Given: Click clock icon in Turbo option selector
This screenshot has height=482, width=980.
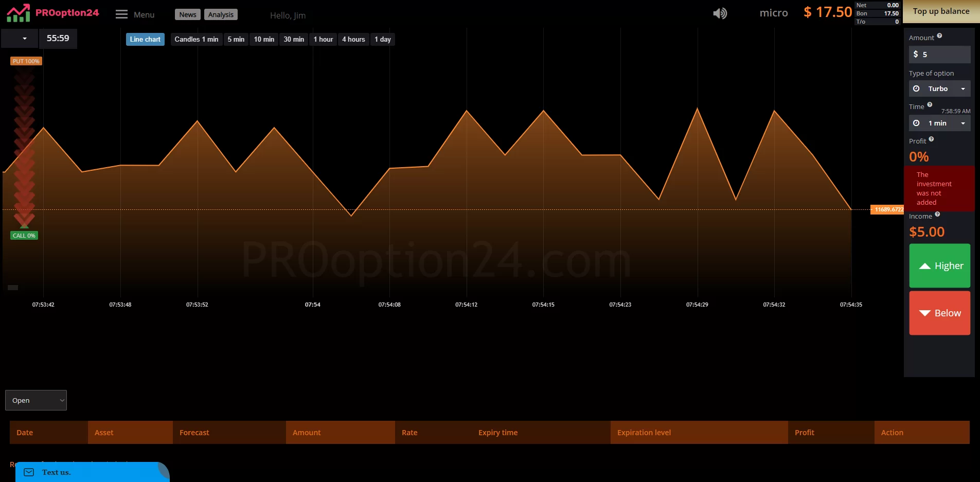Looking at the screenshot, I should (916, 88).
